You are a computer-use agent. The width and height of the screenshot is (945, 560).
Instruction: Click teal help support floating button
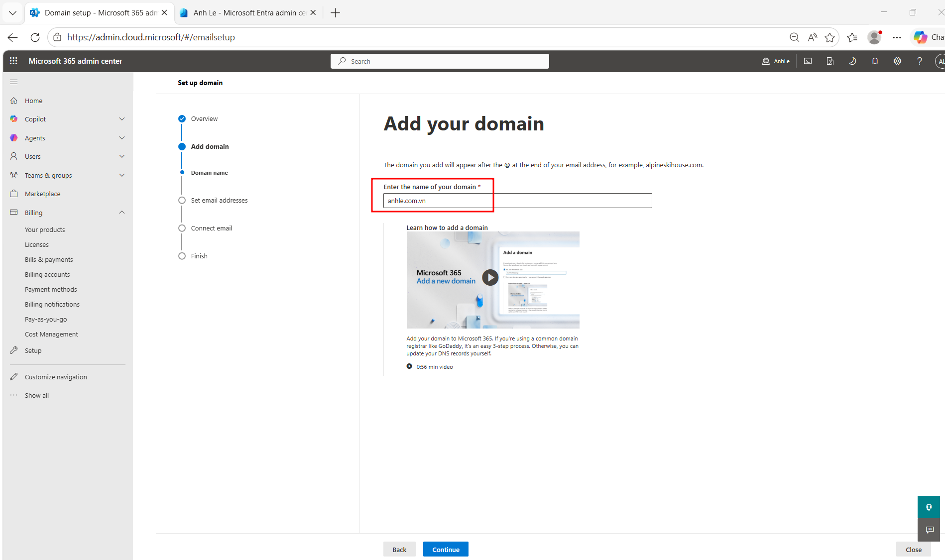[x=929, y=507]
